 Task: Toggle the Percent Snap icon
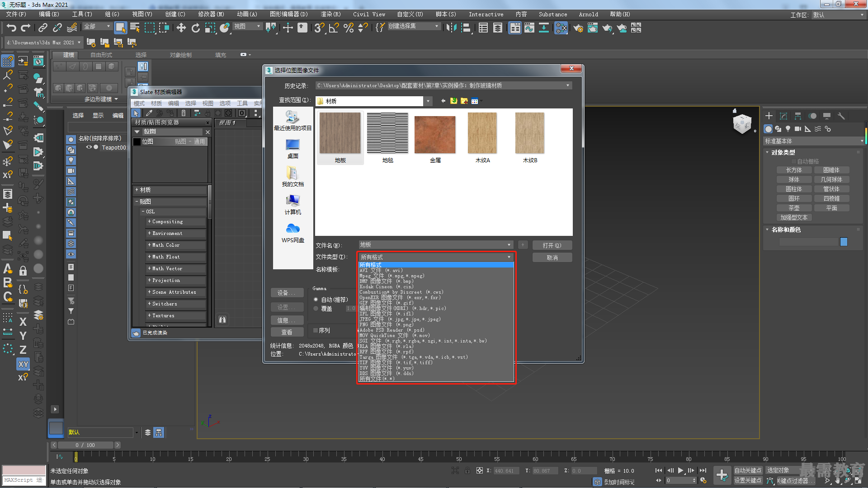(x=349, y=28)
